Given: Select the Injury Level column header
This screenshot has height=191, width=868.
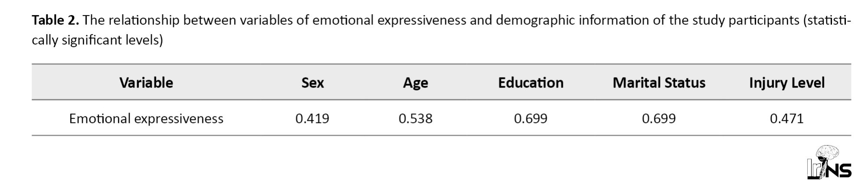Looking at the screenshot, I should (787, 83).
